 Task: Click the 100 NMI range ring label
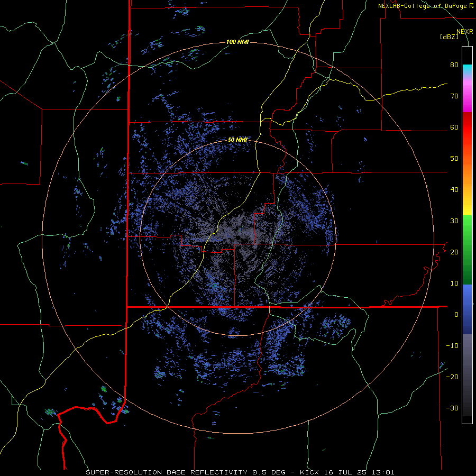point(237,42)
